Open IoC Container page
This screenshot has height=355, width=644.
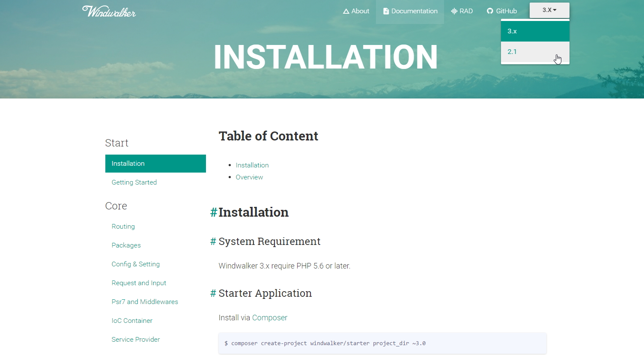tap(132, 321)
